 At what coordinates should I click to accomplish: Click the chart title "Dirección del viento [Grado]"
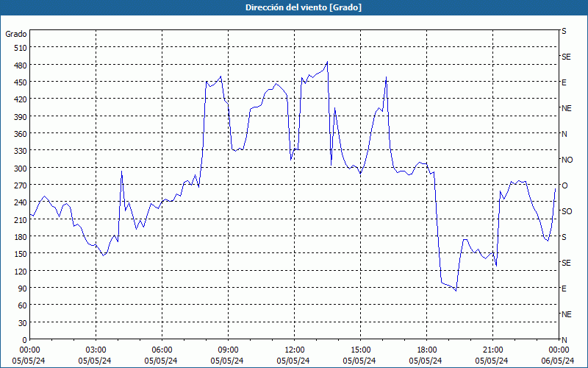point(304,7)
